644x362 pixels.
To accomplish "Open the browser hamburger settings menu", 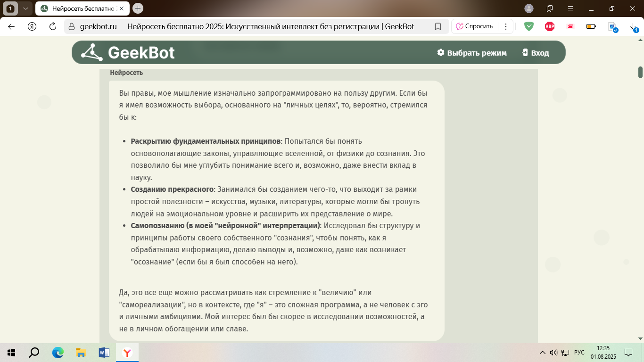I will click(x=570, y=8).
